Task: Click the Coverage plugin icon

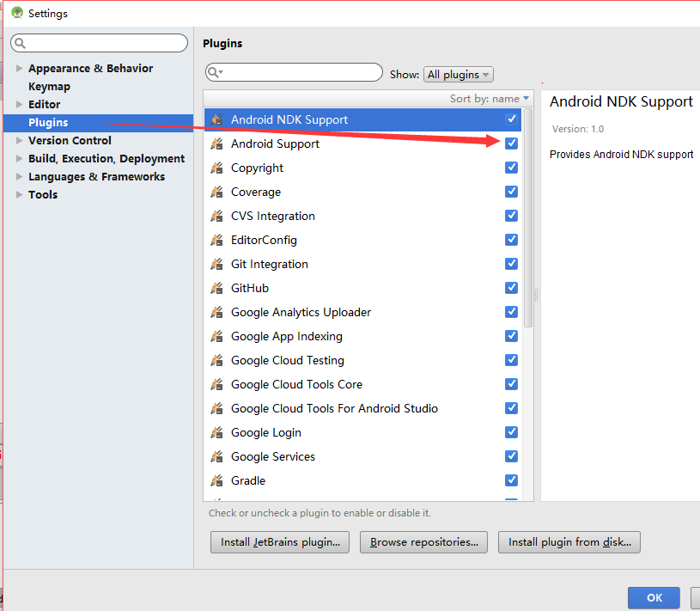Action: (x=216, y=192)
